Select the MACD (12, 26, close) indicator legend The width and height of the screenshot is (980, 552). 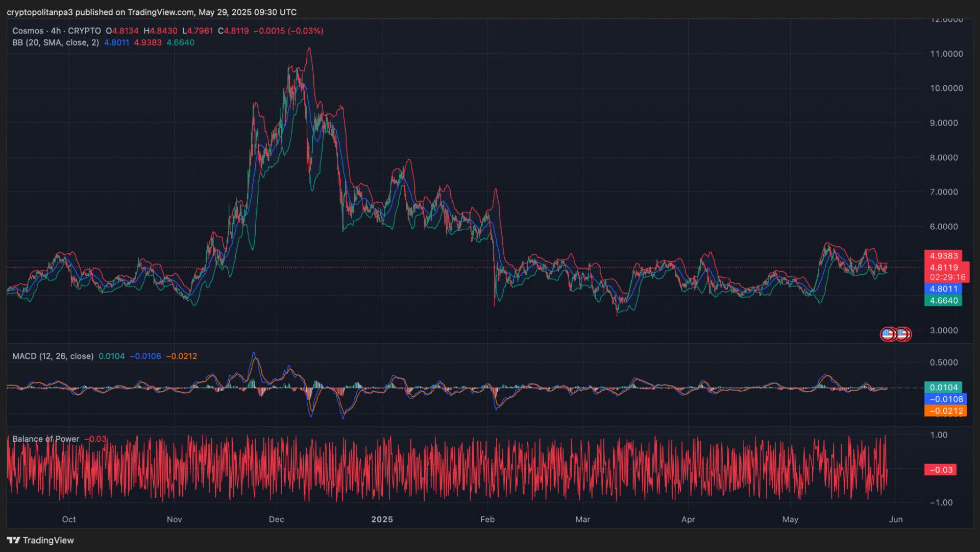click(x=53, y=356)
